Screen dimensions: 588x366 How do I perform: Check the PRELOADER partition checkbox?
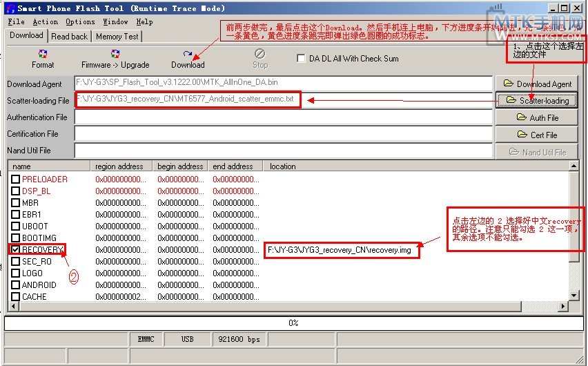(15, 179)
